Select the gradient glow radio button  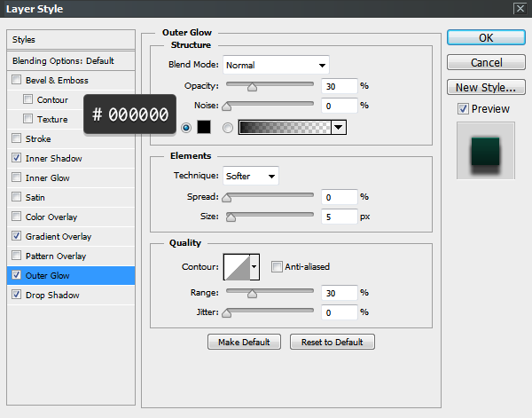[x=228, y=128]
